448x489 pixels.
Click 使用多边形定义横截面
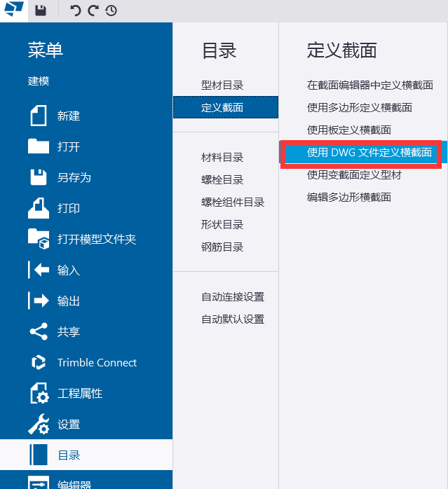coord(360,107)
